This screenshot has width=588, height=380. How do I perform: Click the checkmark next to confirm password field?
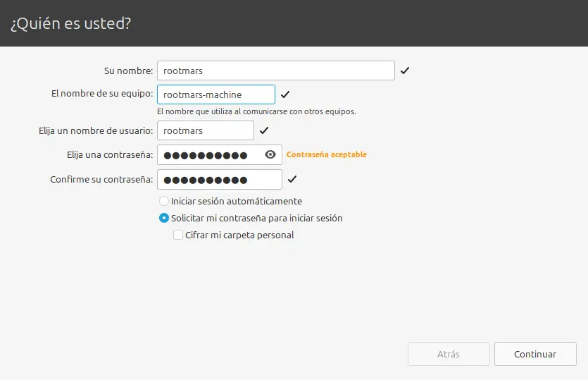point(292,179)
